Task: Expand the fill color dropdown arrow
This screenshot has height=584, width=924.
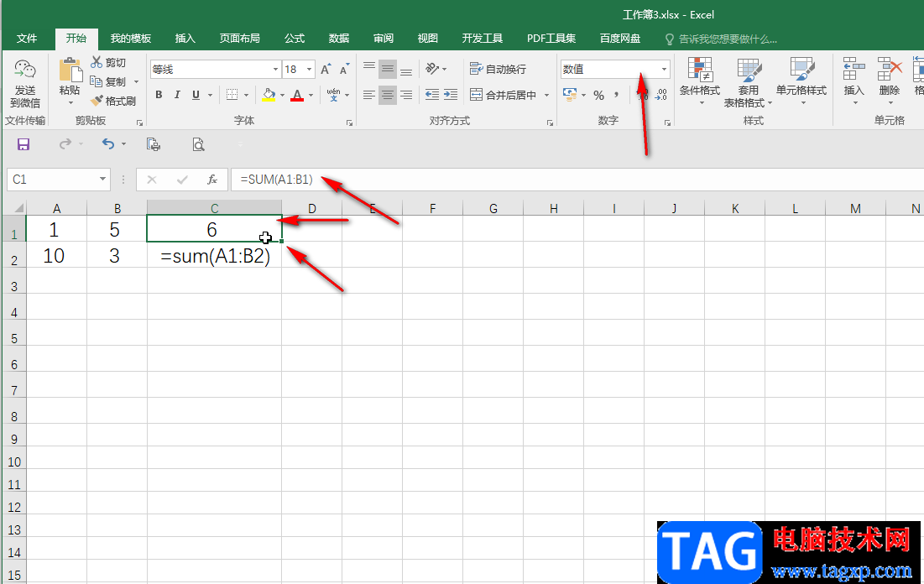Action: coord(282,95)
